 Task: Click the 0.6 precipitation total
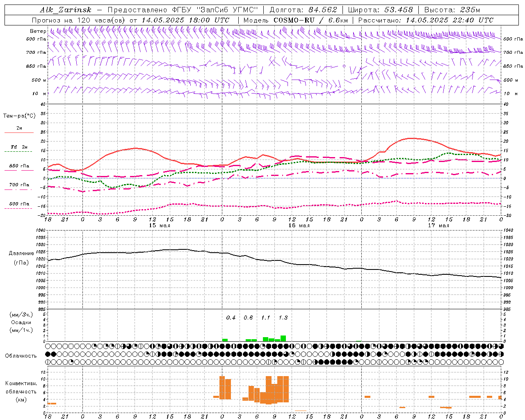click(x=248, y=318)
